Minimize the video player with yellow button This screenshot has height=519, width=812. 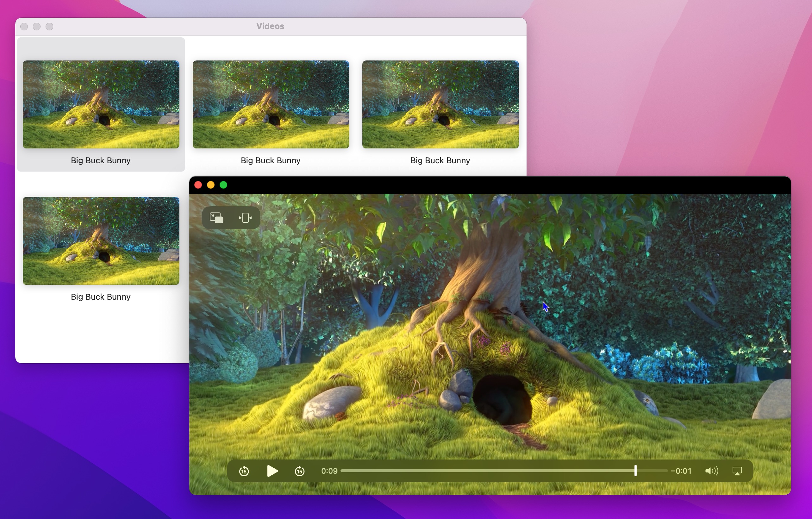pos(211,185)
